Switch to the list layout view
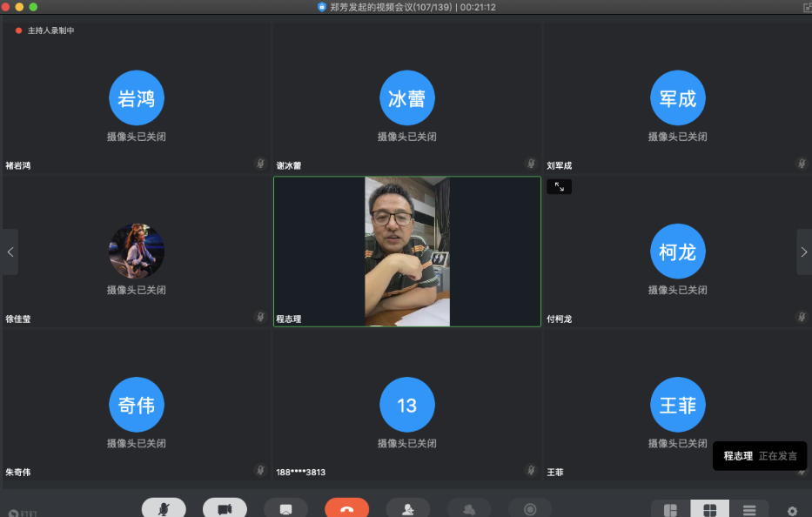 coord(748,509)
